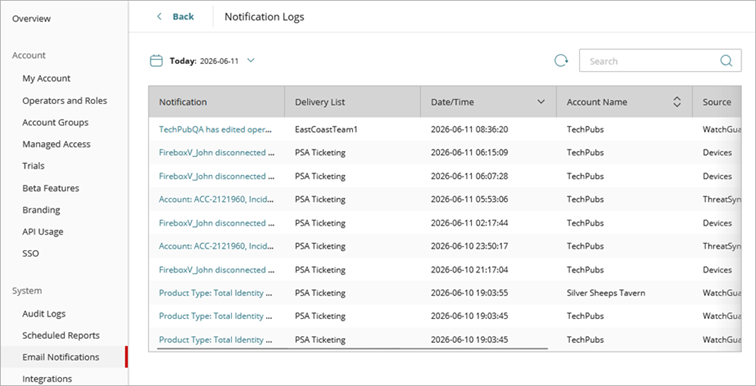
Task: Click Silver Sheeps Tavern account name
Action: 606,293
